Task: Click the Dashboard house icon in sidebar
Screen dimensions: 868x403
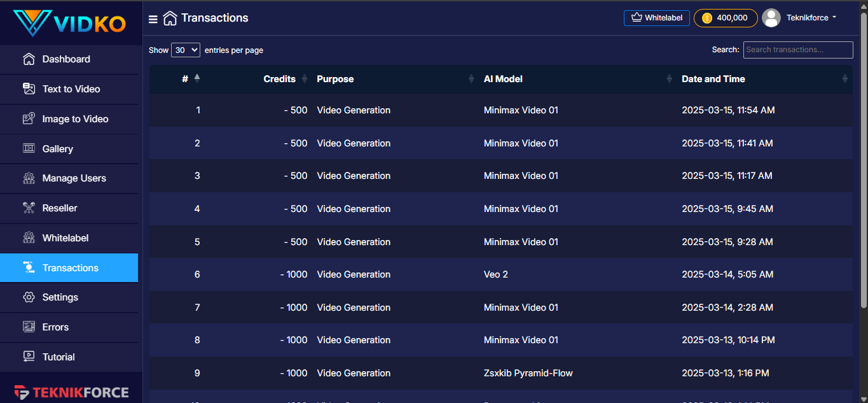Action: point(29,59)
